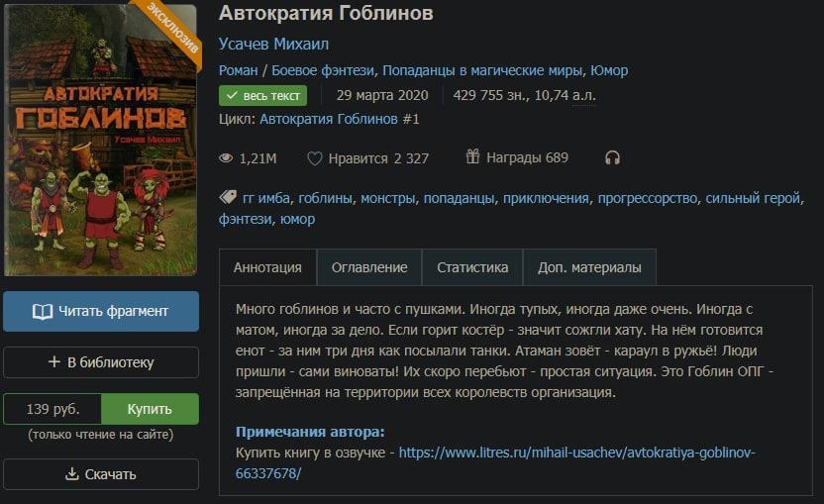Click the book cover thumbnail
The height and width of the screenshot is (504, 824).
click(100, 140)
